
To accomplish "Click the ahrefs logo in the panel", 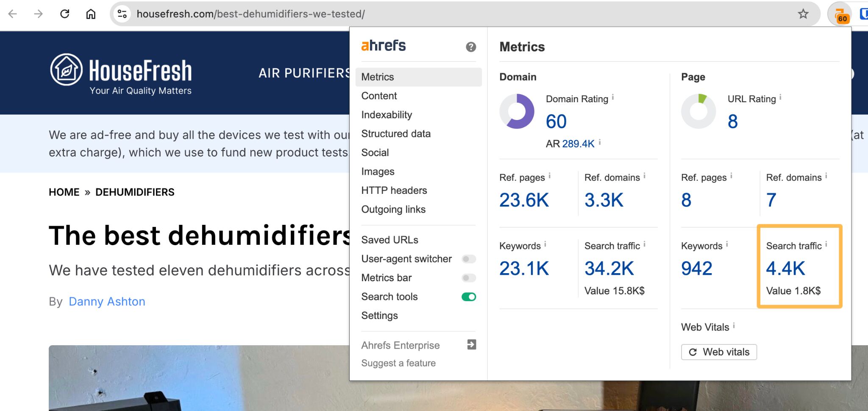I will coord(383,45).
